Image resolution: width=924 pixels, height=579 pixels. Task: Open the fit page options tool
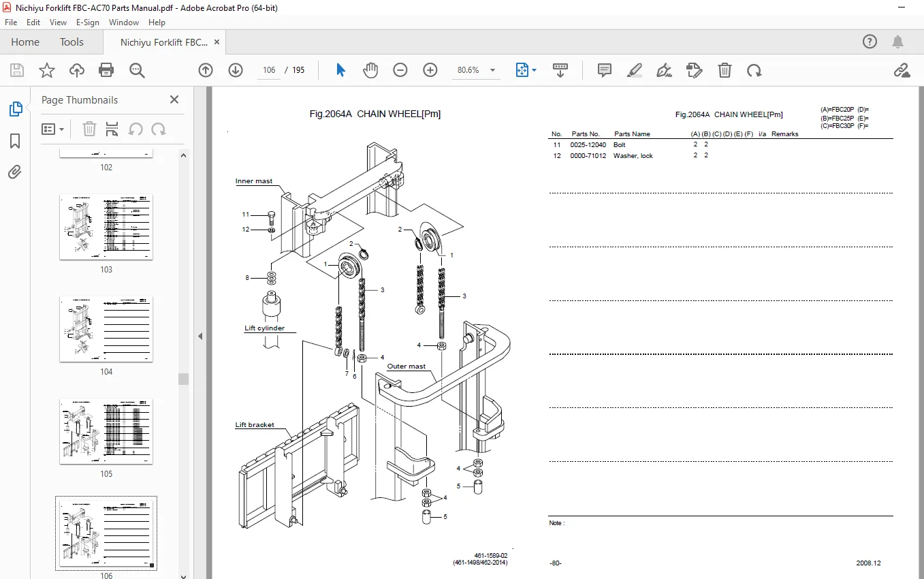point(526,70)
